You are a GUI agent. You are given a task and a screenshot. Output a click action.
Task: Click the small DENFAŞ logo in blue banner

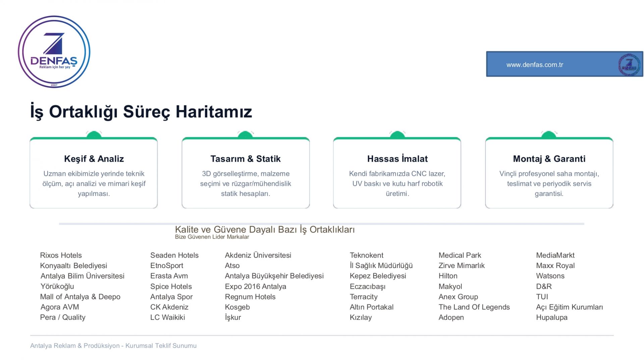click(629, 64)
